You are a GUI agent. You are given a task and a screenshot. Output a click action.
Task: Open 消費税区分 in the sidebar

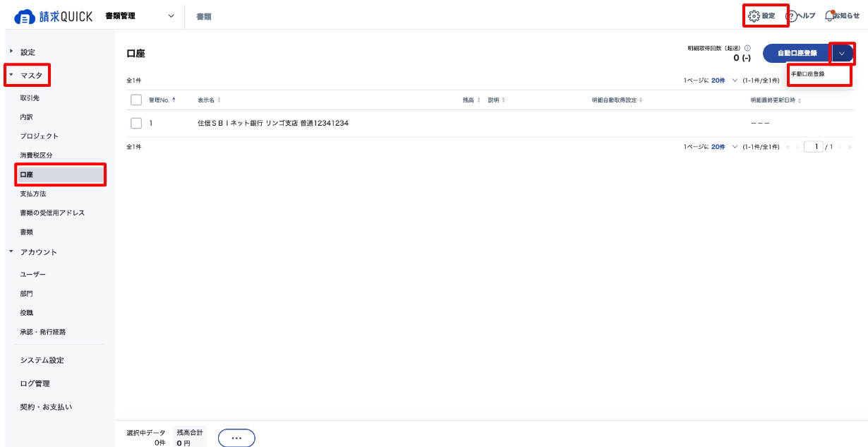tap(36, 155)
